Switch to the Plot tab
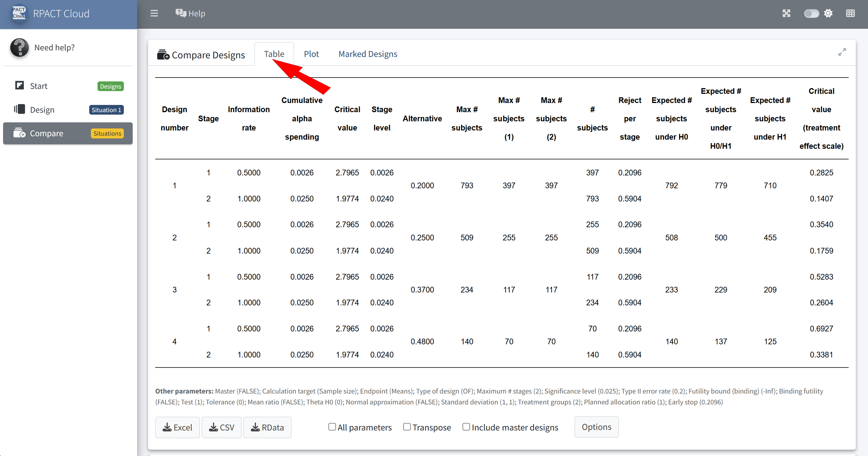The height and width of the screenshot is (456, 868). (311, 54)
